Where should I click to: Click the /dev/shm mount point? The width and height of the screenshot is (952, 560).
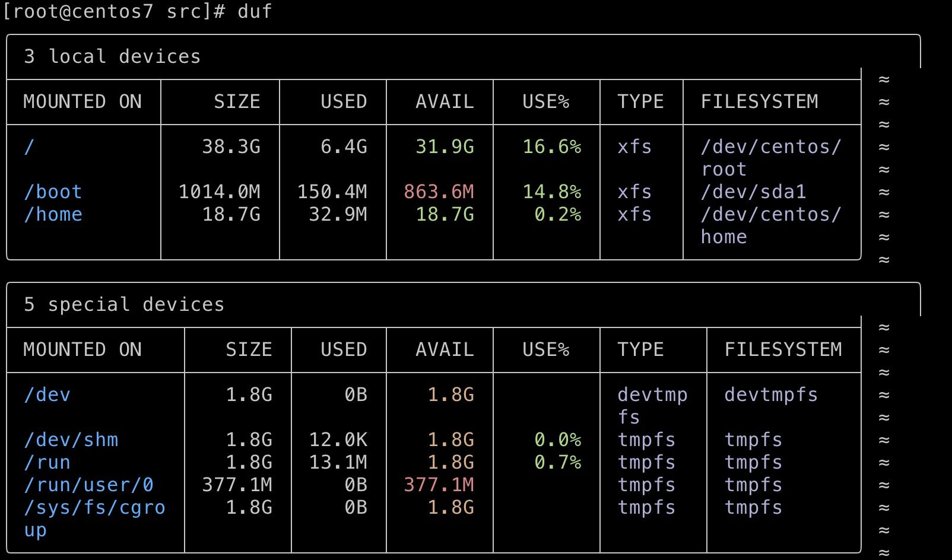pos(71,440)
